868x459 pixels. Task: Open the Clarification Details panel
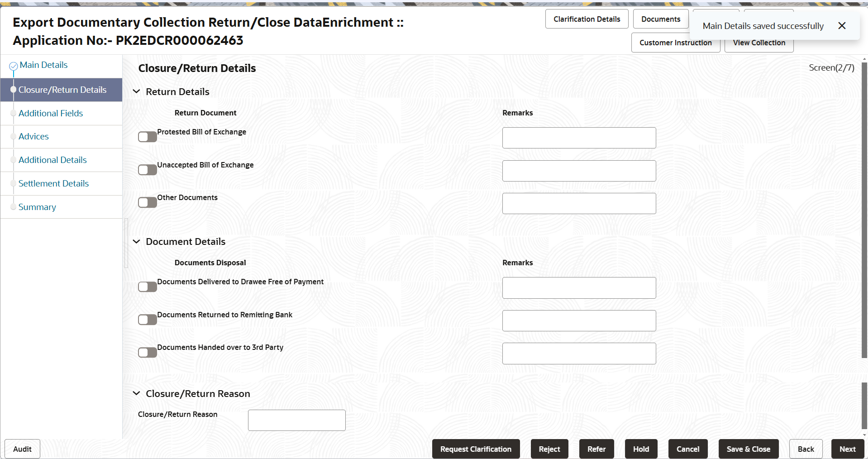click(x=587, y=19)
